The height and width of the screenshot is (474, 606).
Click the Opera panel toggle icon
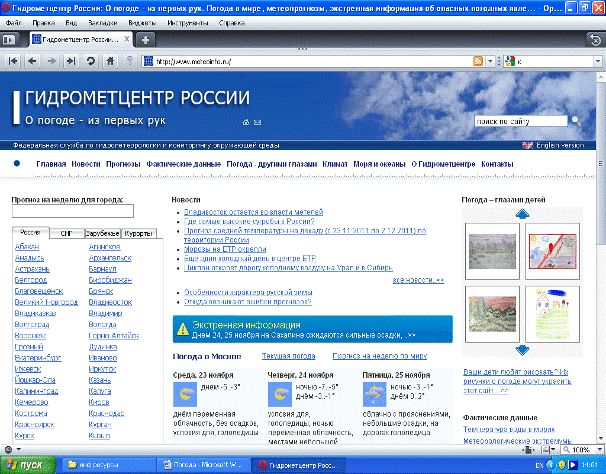pos(10,39)
